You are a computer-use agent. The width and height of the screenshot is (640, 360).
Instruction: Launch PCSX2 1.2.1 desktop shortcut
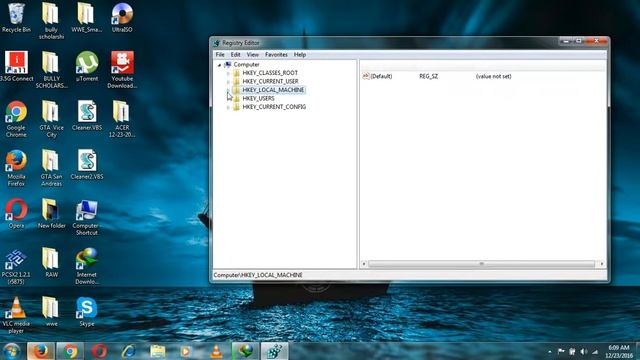coord(16,266)
